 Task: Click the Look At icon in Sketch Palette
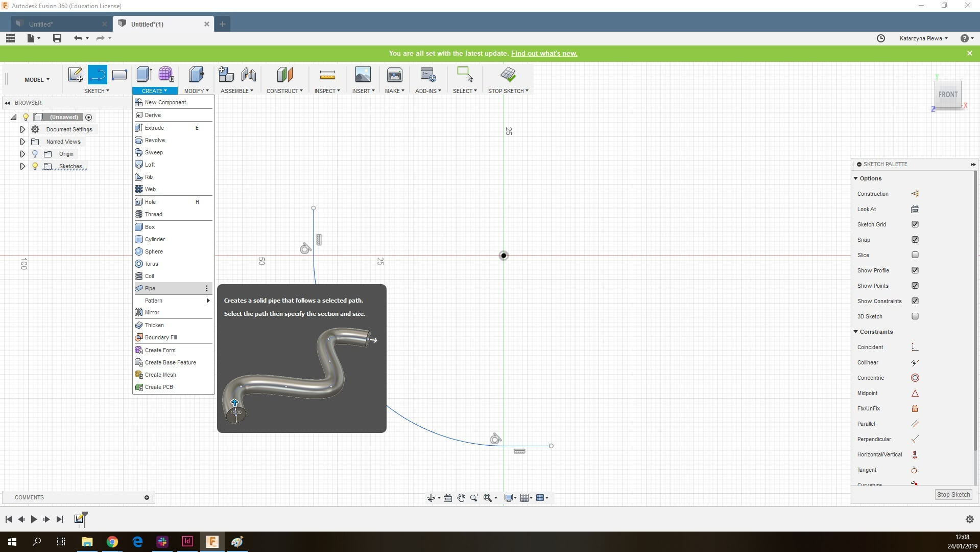click(915, 209)
